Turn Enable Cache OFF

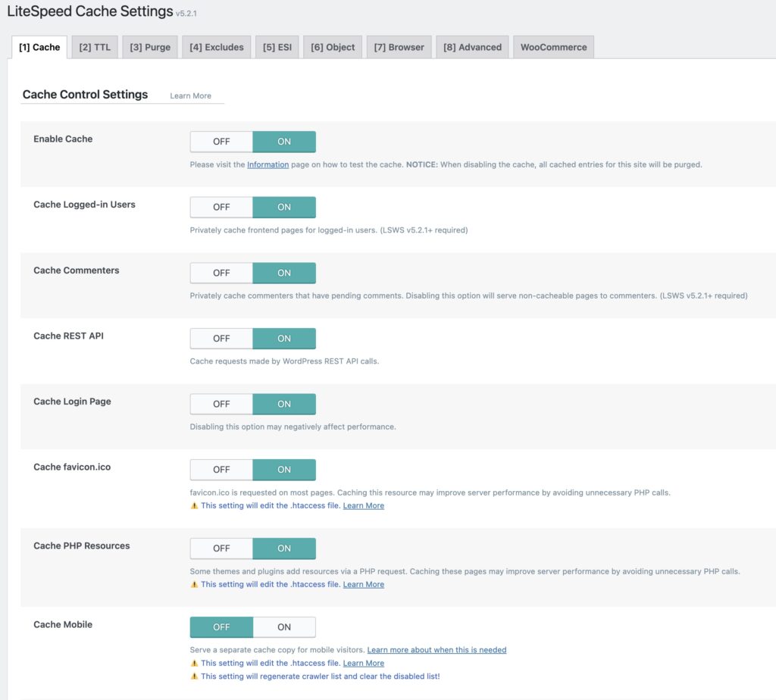click(x=221, y=142)
